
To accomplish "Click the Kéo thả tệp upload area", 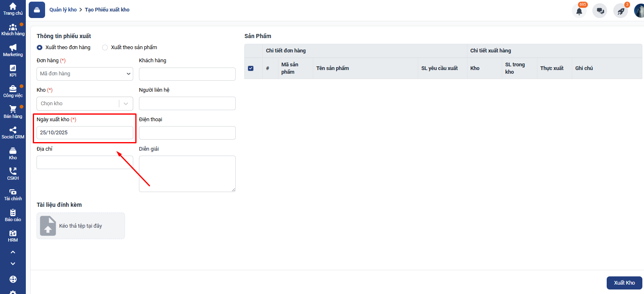I will click(x=81, y=226).
